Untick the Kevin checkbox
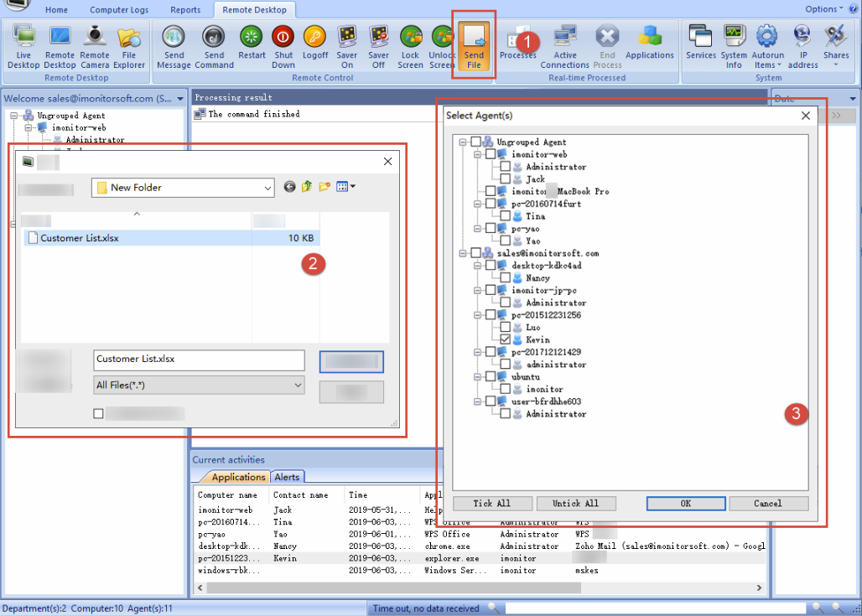Image resolution: width=862 pixels, height=616 pixels. tap(506, 339)
